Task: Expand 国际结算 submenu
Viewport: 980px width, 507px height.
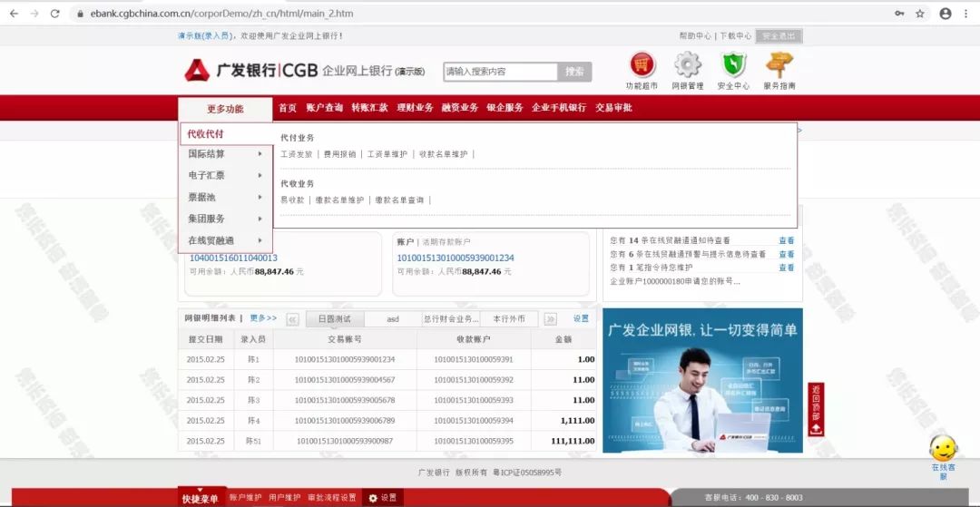Action: 226,153
